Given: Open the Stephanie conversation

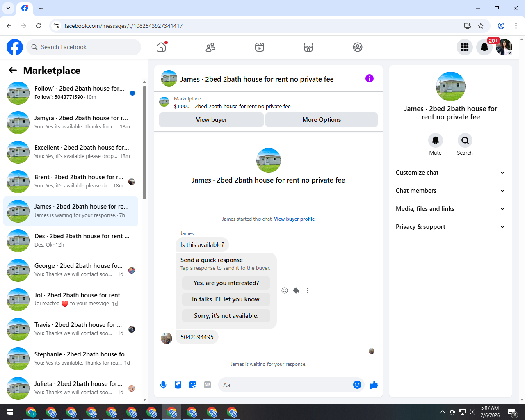Looking at the screenshot, I should point(71,359).
